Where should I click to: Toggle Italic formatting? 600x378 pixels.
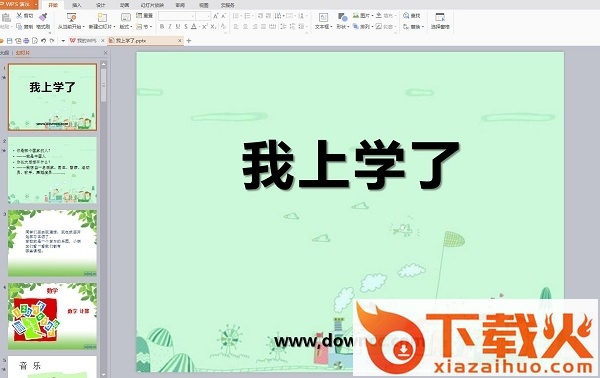point(170,27)
